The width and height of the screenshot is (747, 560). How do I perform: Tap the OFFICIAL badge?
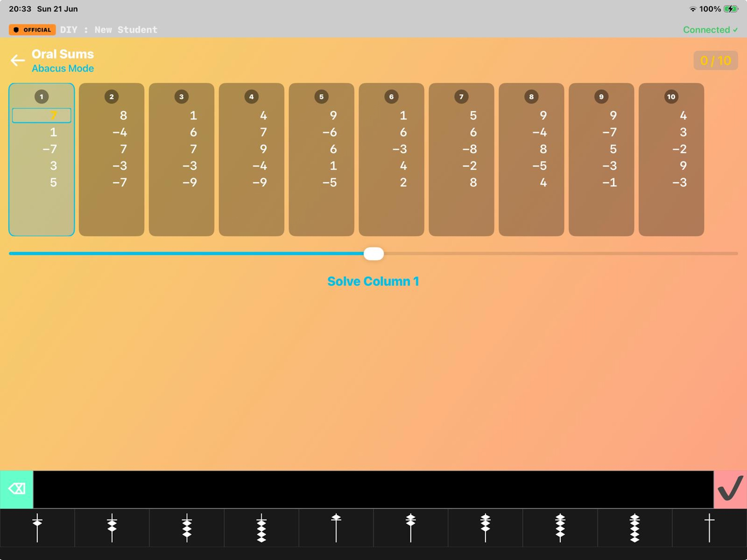32,30
